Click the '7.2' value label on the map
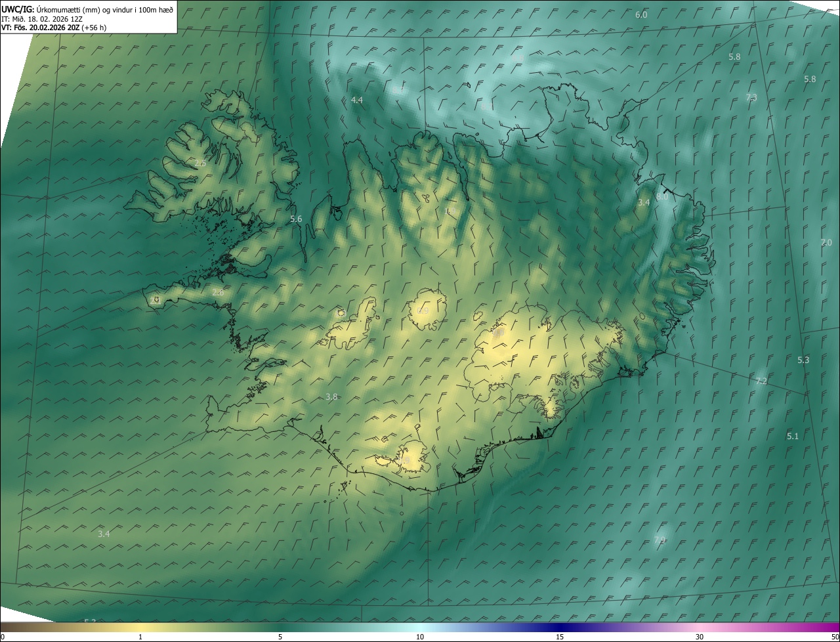This screenshot has height=642, width=840. pyautogui.click(x=761, y=381)
